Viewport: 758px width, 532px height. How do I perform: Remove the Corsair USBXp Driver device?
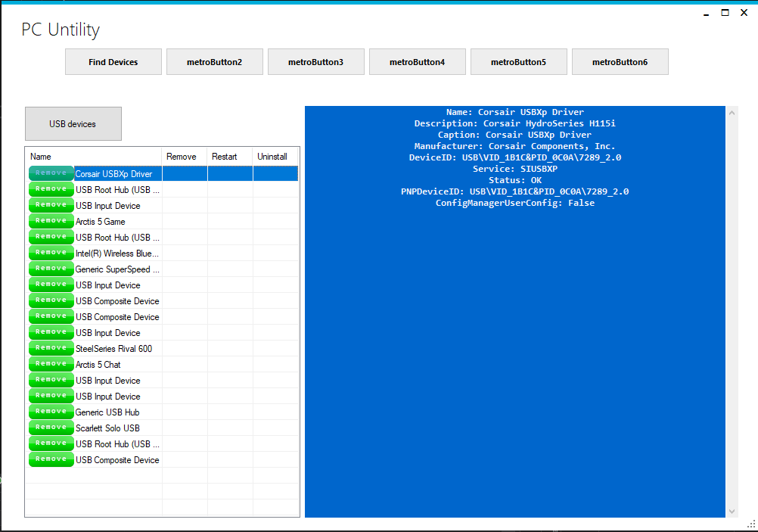(51, 173)
